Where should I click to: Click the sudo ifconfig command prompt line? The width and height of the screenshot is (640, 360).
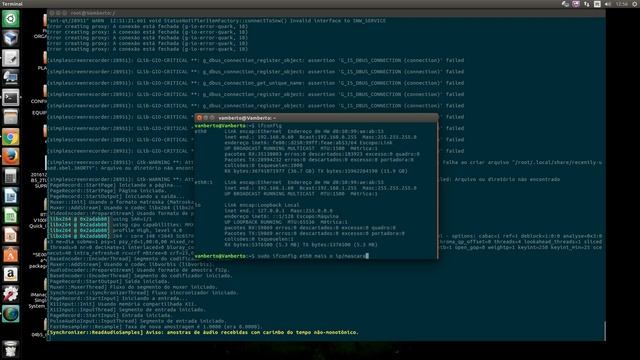[x=281, y=256]
